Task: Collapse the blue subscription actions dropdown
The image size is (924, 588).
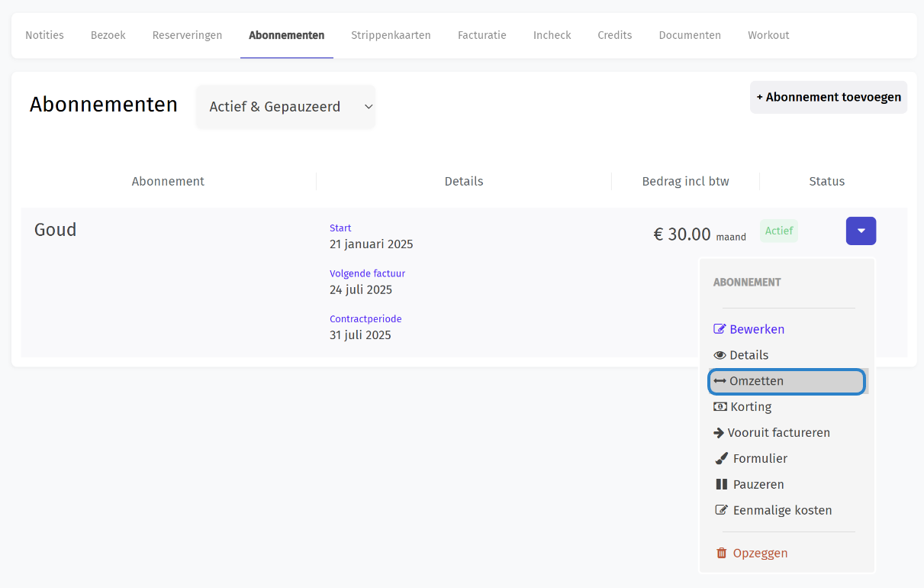Action: 861,231
